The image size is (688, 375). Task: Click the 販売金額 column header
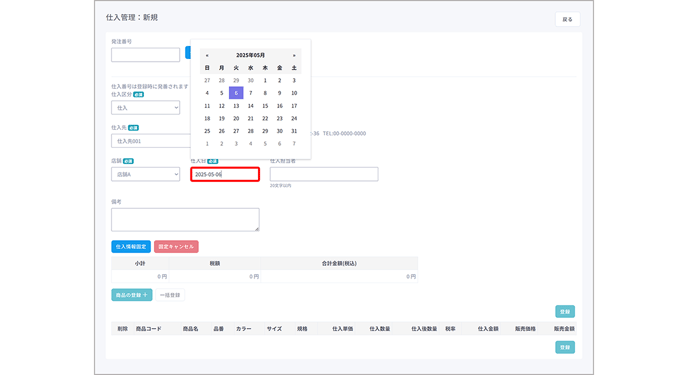coord(564,329)
